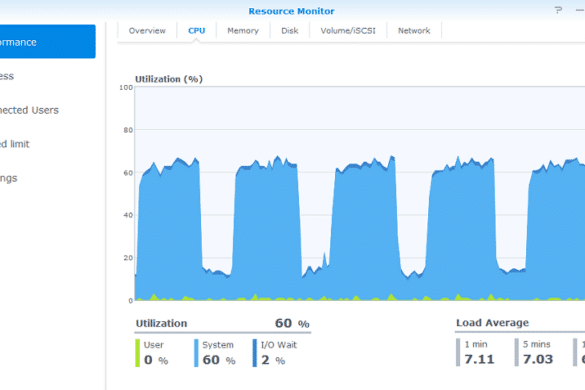585x390 pixels.
Task: Click the 5 mins load value 7.03
Action: pos(538,359)
